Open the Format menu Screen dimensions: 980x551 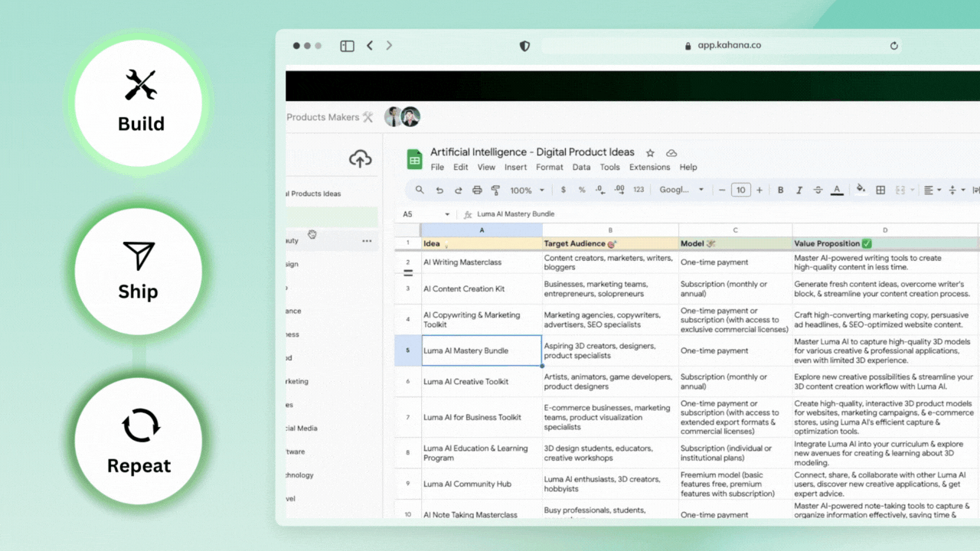click(550, 167)
